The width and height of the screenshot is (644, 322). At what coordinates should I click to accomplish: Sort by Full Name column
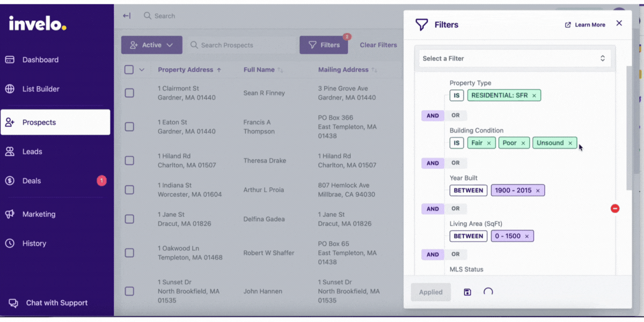click(x=263, y=70)
